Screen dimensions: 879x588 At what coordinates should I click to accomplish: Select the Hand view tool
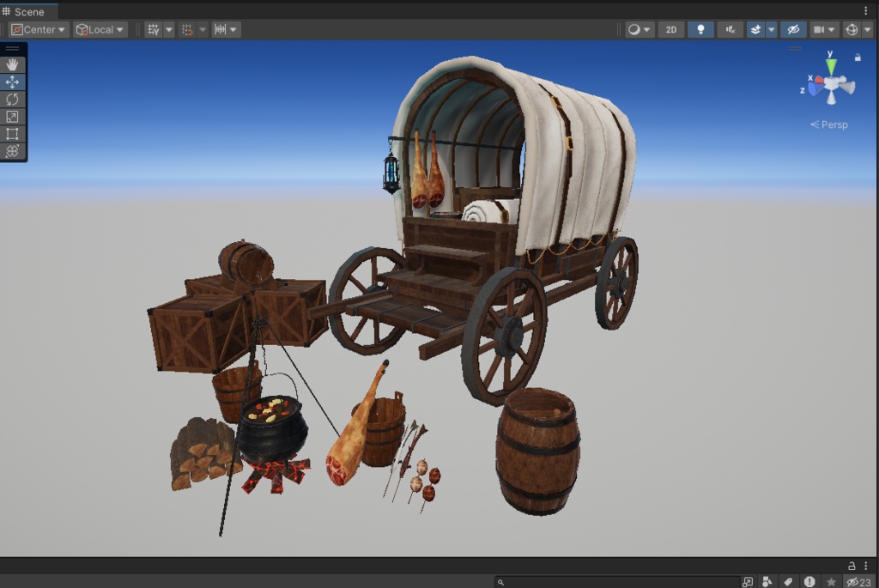coord(12,65)
